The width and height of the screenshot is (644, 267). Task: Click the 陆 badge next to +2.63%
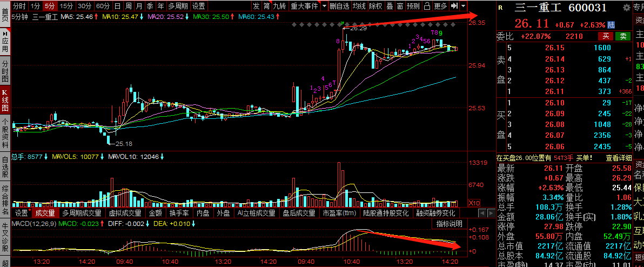tap(612, 25)
